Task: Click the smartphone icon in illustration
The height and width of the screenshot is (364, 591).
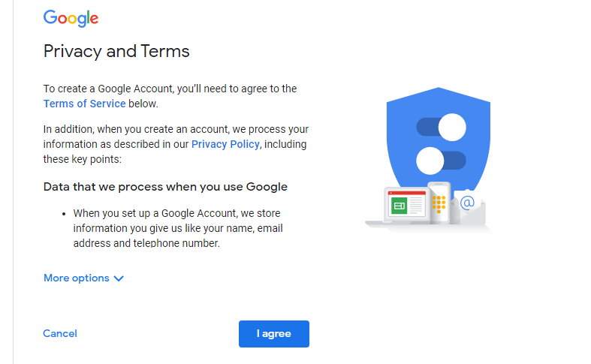Action: click(439, 203)
